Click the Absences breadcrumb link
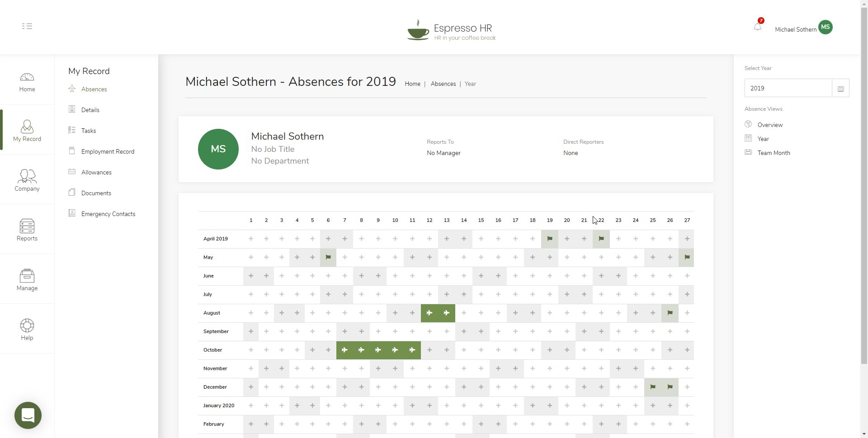Viewport: 868px width, 438px height. (443, 84)
